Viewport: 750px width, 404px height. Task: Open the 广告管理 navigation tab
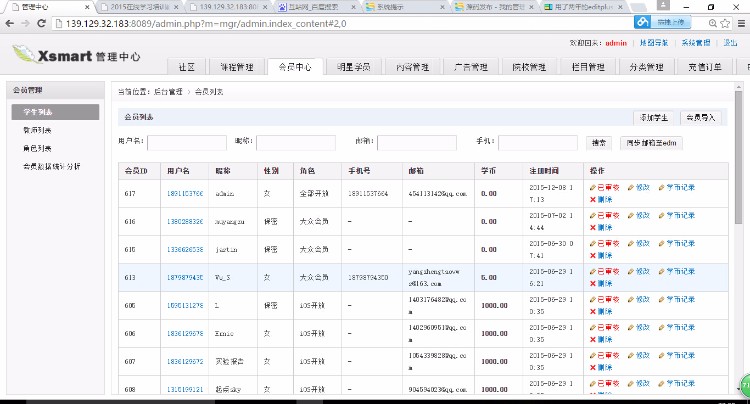pyautogui.click(x=471, y=67)
